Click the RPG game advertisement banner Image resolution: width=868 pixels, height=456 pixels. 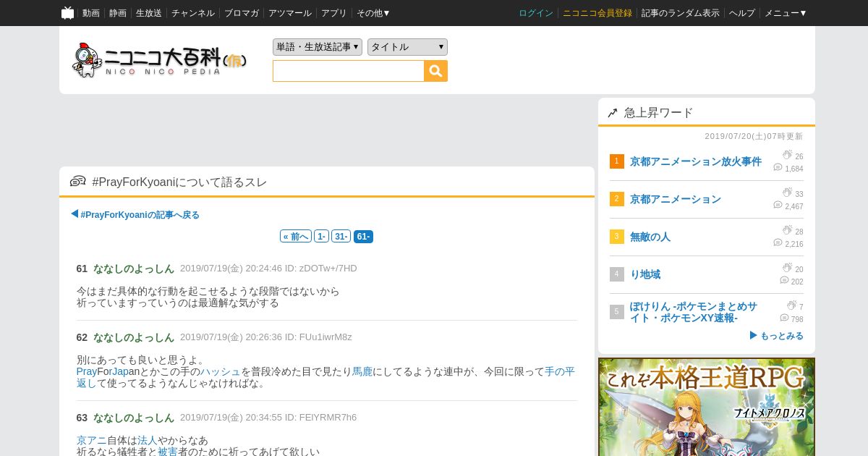(x=707, y=407)
